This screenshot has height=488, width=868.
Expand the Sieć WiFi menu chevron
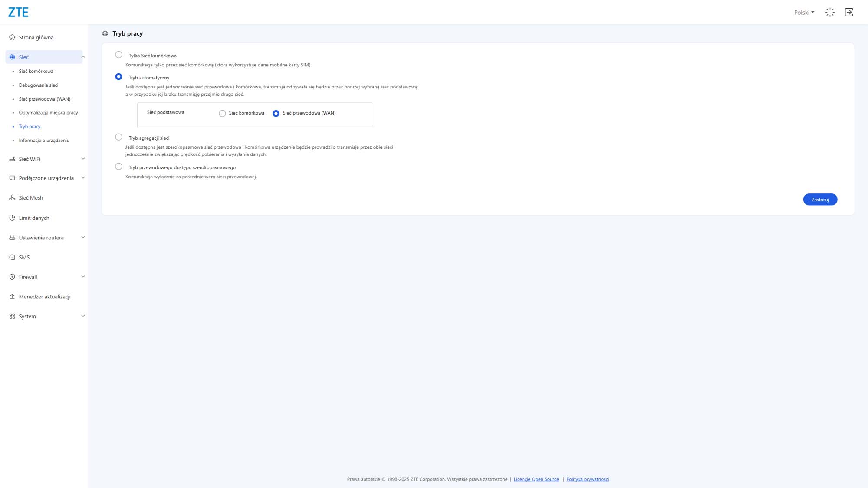(x=83, y=159)
